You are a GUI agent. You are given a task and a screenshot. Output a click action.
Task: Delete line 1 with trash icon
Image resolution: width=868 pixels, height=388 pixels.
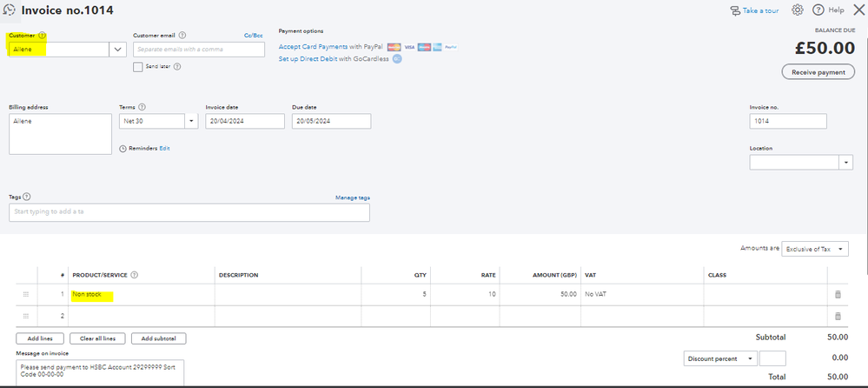[x=838, y=294]
